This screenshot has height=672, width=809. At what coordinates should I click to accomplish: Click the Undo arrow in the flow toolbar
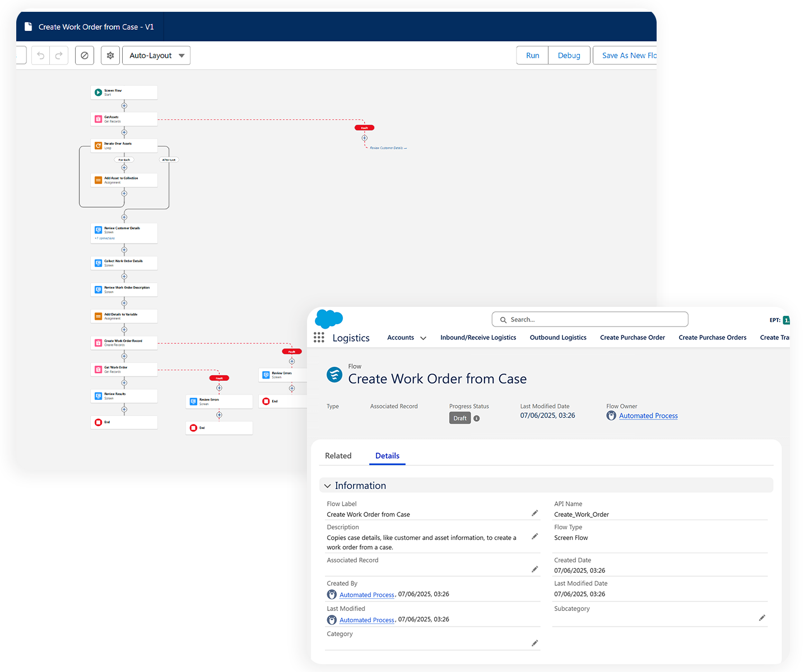40,55
